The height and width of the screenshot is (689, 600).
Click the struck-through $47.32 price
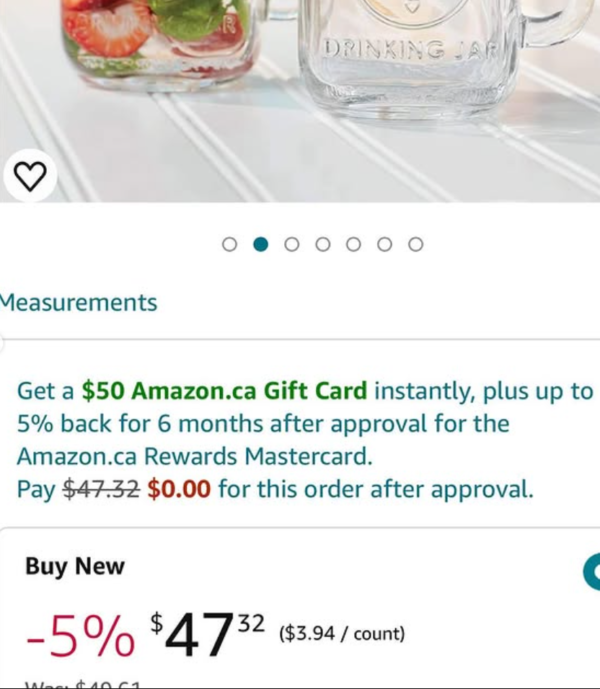coord(102,489)
